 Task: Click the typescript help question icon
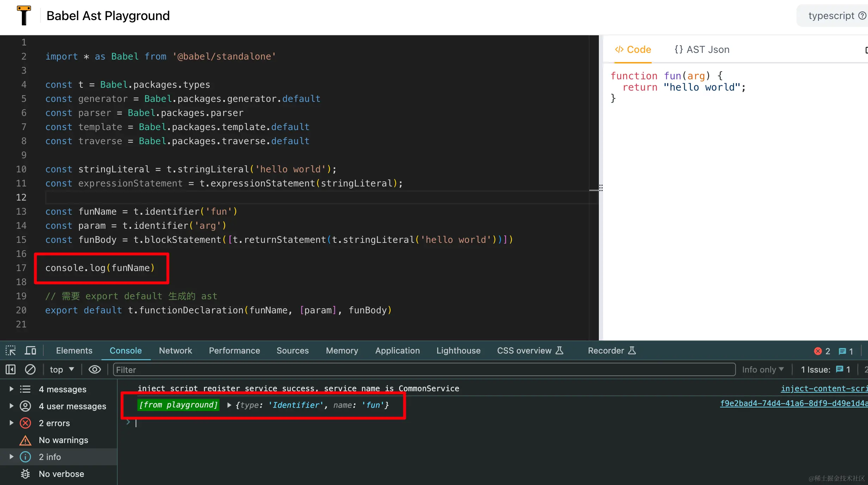click(x=862, y=16)
